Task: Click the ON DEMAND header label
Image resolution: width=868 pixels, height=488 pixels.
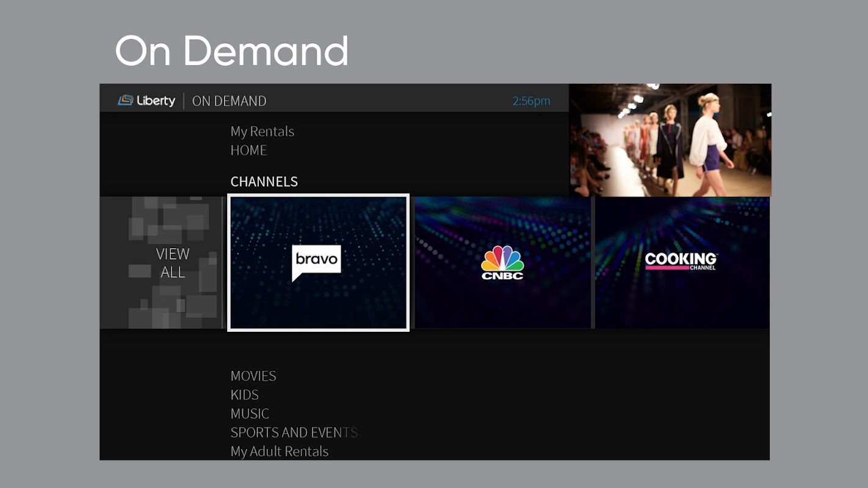Action: [x=230, y=101]
